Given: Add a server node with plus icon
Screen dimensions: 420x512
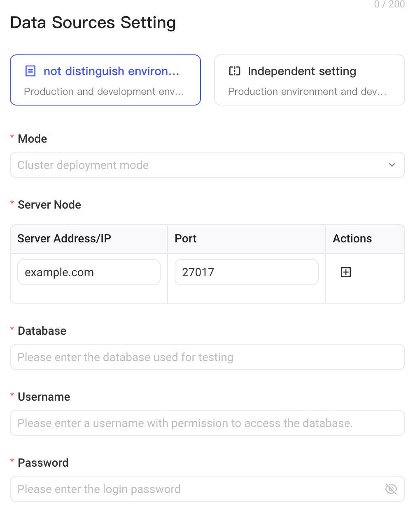Looking at the screenshot, I should [x=346, y=272].
